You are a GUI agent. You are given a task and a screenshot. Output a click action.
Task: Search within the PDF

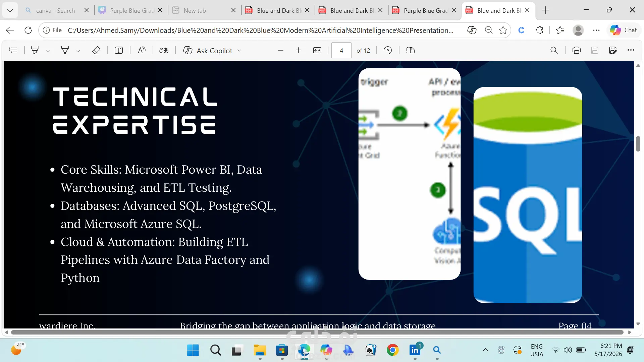tap(554, 50)
